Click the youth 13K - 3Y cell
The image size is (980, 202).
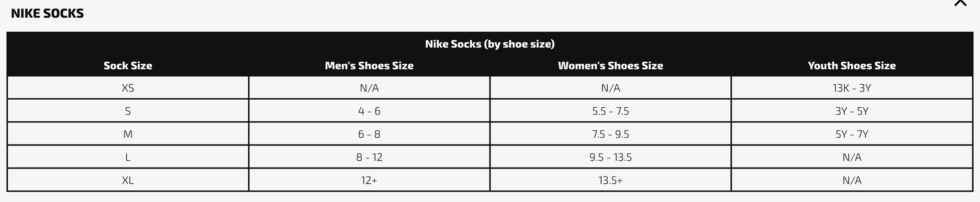(x=852, y=88)
